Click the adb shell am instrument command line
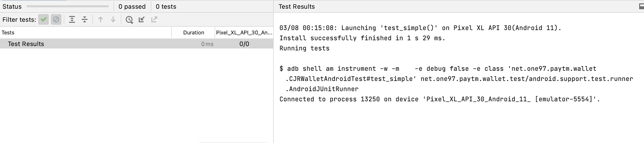Screen dimensions: 644x143 456,79
